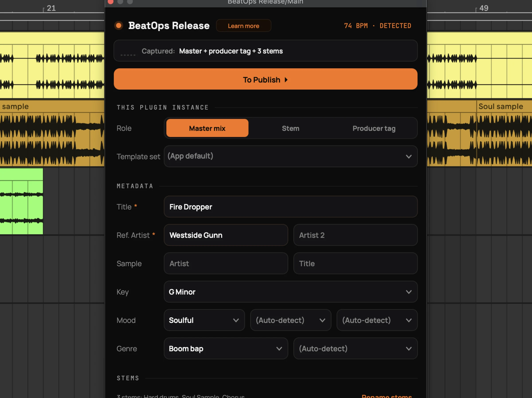532x398 pixels.
Task: Click the Sample Artist input field
Action: 226,263
